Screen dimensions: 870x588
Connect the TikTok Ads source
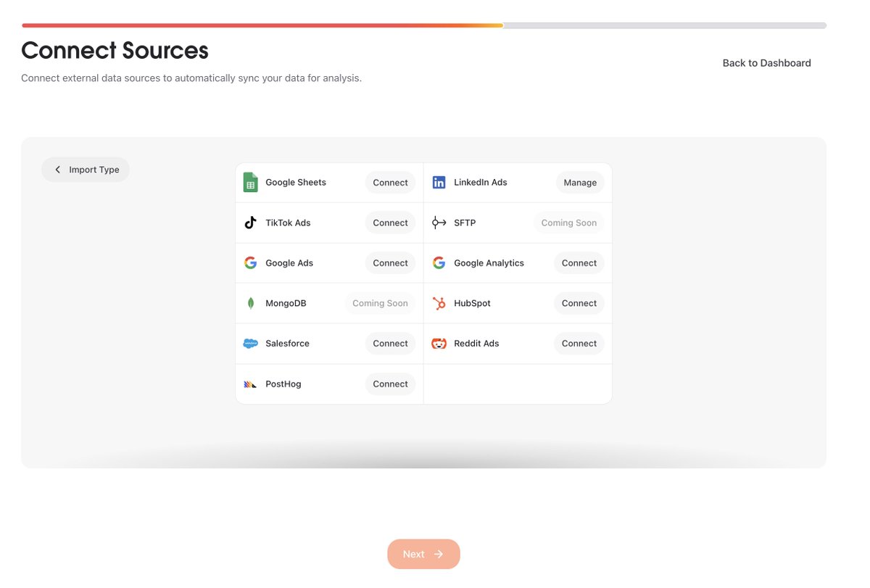390,223
